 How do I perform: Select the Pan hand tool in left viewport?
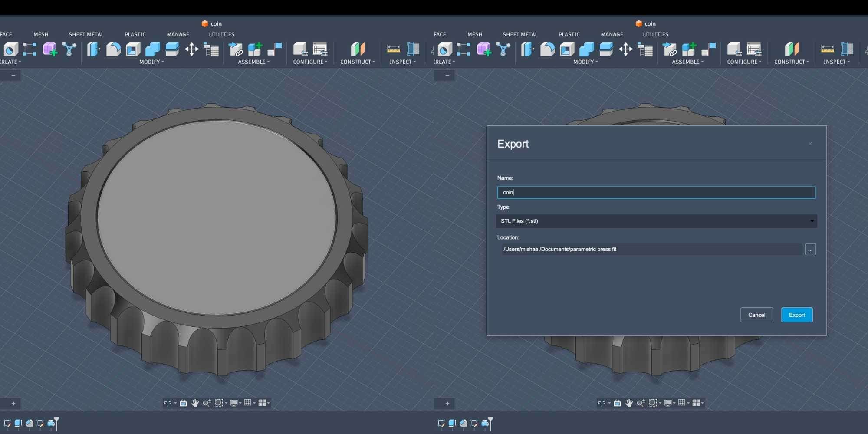point(195,403)
